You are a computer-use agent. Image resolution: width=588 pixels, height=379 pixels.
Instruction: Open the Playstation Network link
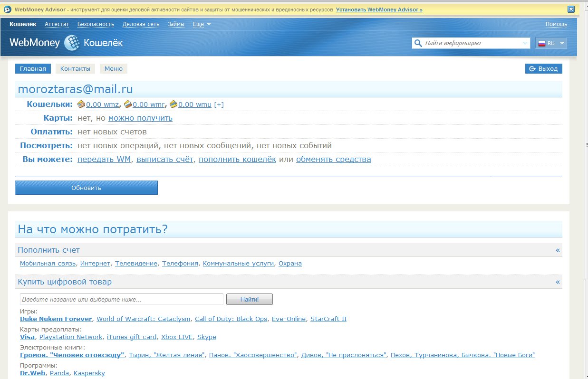point(71,337)
